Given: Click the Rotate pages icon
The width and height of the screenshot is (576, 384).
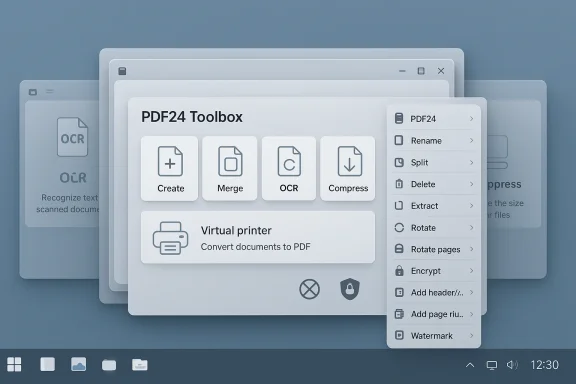Looking at the screenshot, I should (399, 249).
